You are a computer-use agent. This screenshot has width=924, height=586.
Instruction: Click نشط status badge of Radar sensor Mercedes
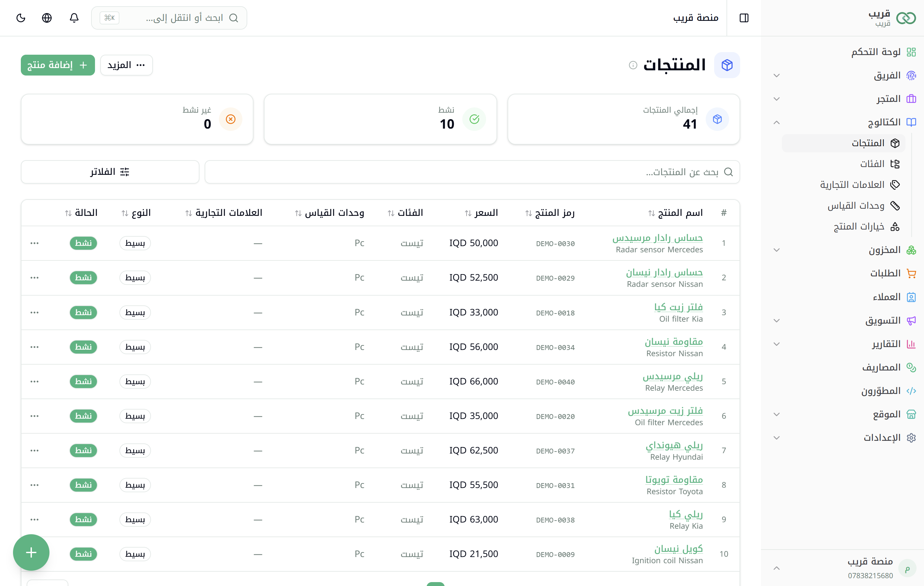tap(83, 243)
